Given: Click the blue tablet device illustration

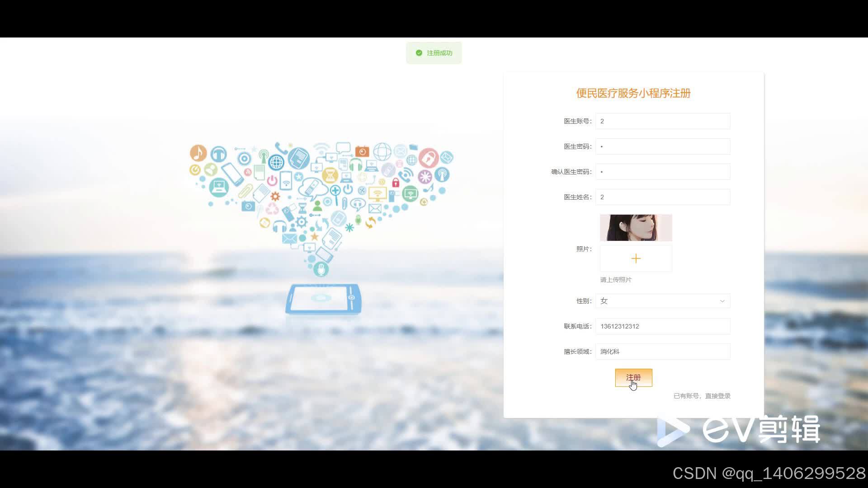Looking at the screenshot, I should coord(323,299).
